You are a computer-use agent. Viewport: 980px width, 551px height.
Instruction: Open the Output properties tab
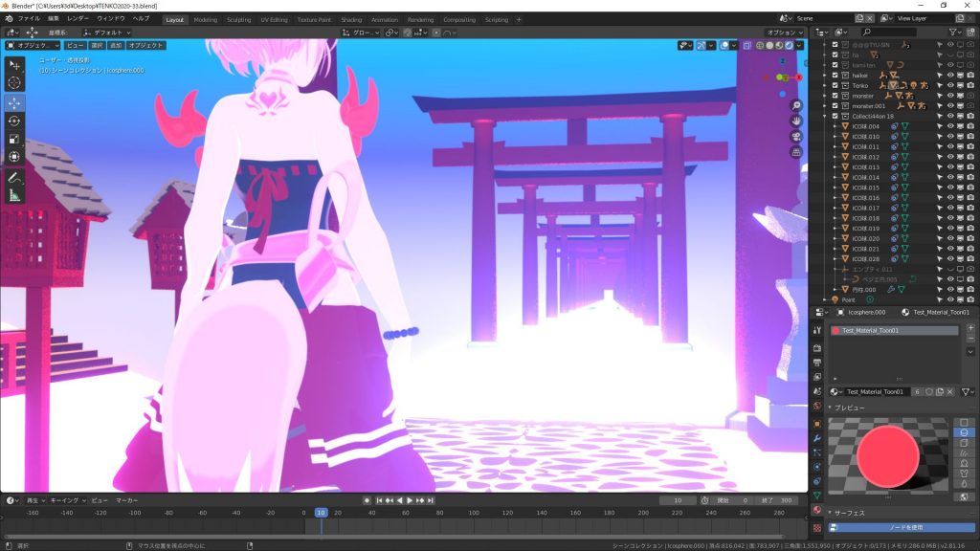click(817, 363)
